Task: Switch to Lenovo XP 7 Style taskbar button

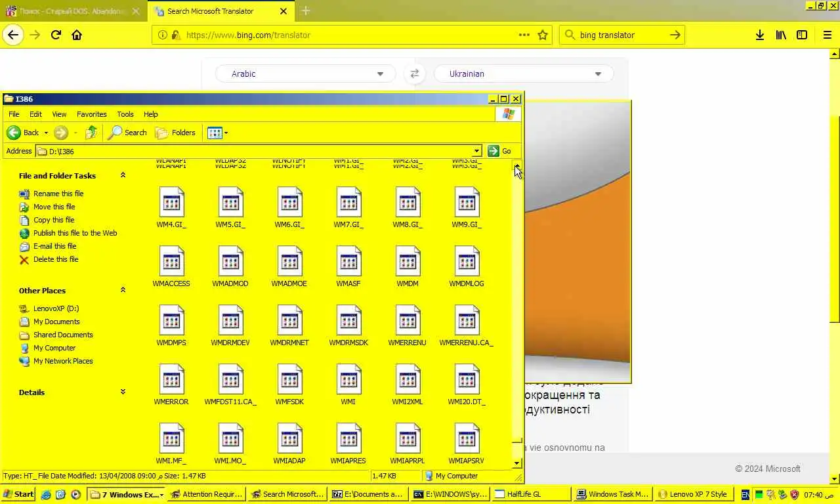Action: coord(694,494)
